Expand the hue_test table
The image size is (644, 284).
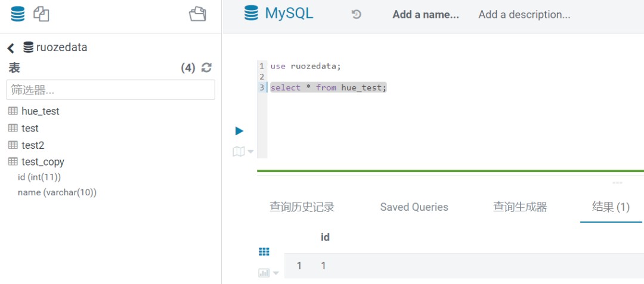40,111
